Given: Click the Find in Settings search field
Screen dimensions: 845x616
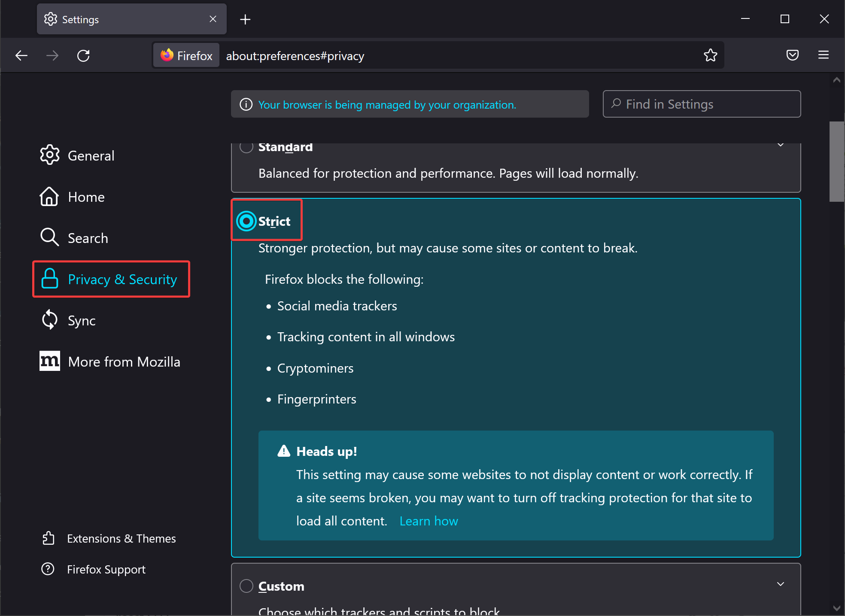Looking at the screenshot, I should [702, 104].
